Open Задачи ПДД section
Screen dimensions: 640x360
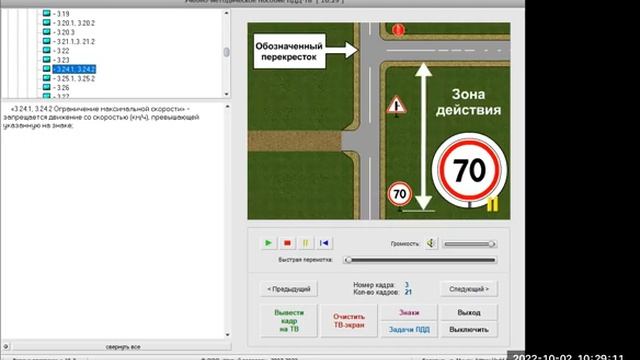(x=409, y=329)
